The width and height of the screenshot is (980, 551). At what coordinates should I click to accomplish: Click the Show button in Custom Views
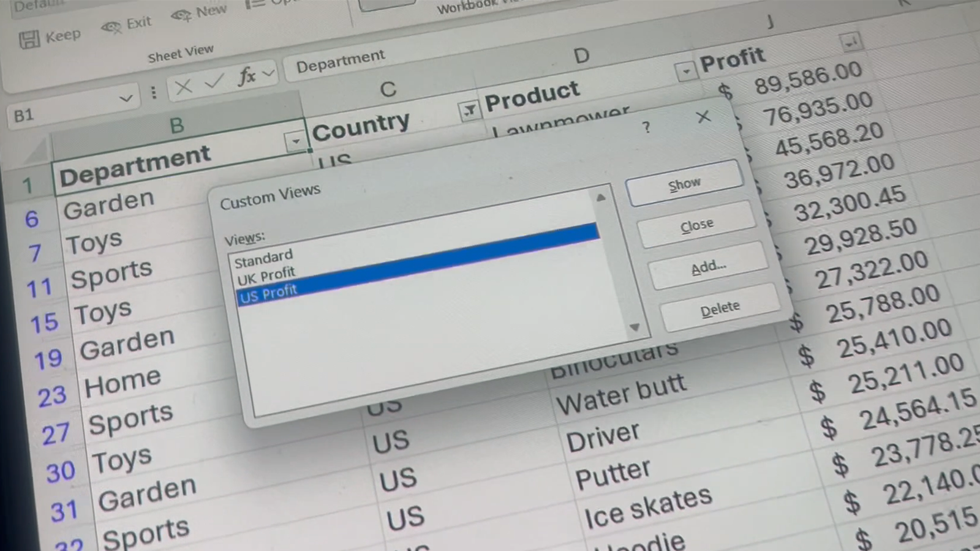click(x=684, y=184)
